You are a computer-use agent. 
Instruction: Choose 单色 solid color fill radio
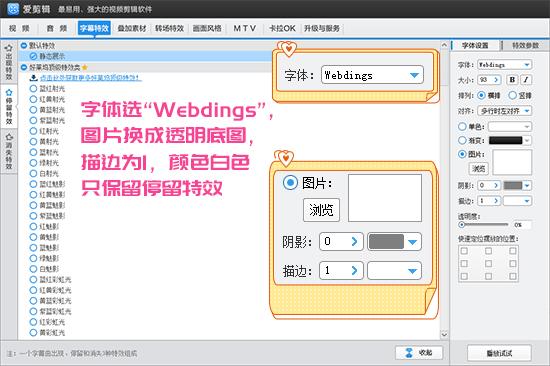pos(462,126)
